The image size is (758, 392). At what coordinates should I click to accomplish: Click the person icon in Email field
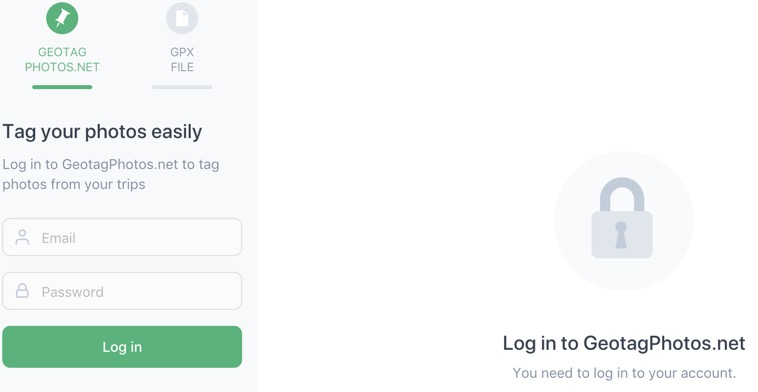tap(22, 237)
